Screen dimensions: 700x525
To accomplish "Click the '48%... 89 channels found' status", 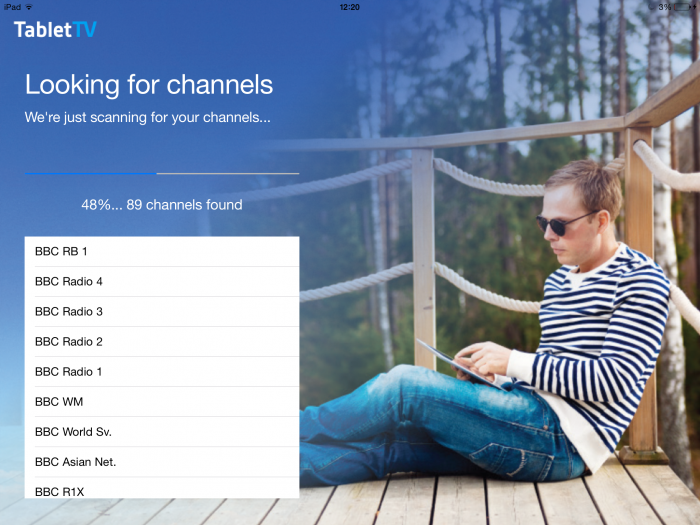I will (x=162, y=205).
